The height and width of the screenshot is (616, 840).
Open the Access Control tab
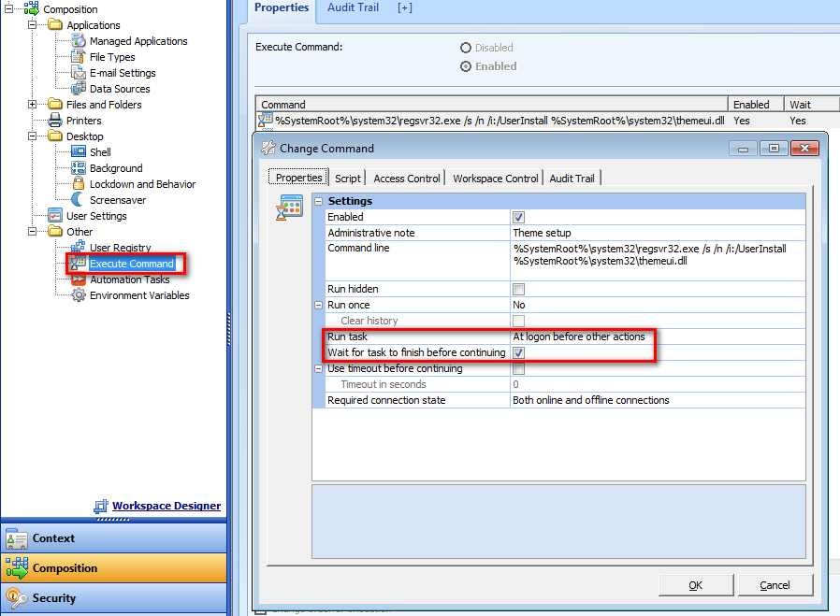[x=406, y=178]
